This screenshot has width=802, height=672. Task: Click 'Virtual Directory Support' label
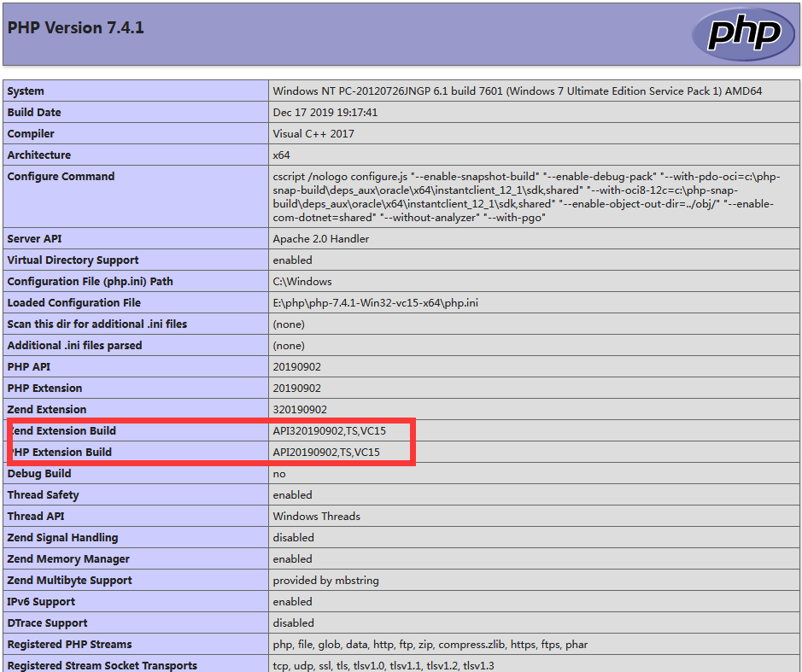pyautogui.click(x=73, y=260)
